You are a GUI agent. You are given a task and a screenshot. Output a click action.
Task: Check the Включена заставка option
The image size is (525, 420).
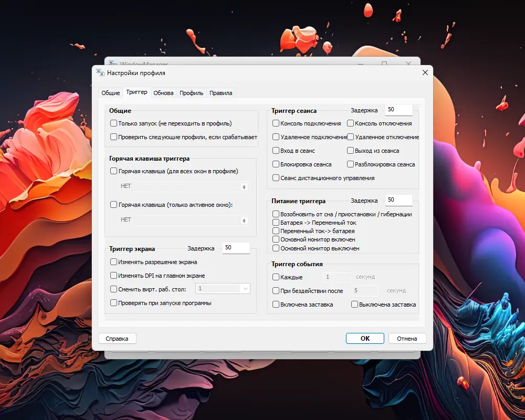click(x=275, y=304)
